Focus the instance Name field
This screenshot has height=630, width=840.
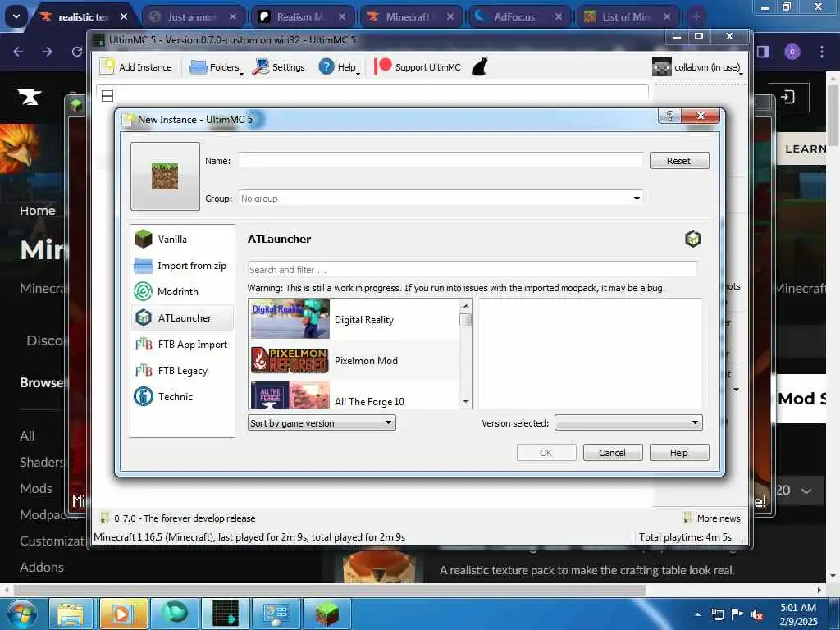tap(441, 160)
